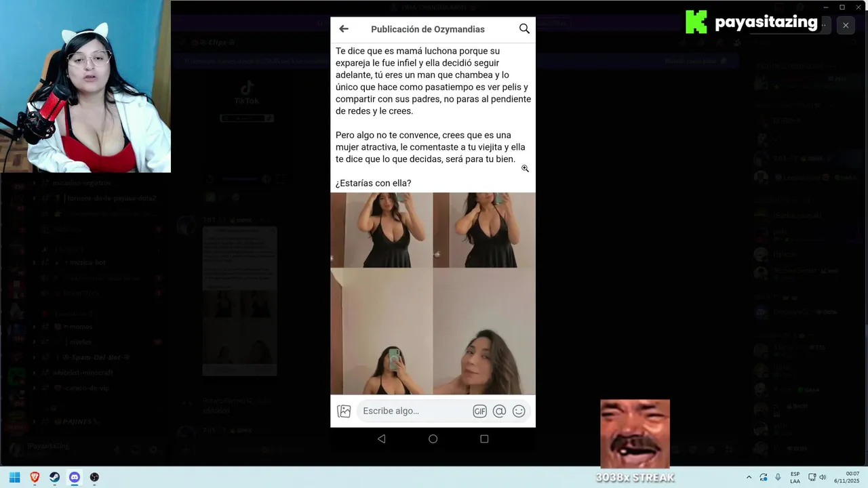Show hidden system tray icons
The width and height of the screenshot is (868, 488).
tap(749, 477)
